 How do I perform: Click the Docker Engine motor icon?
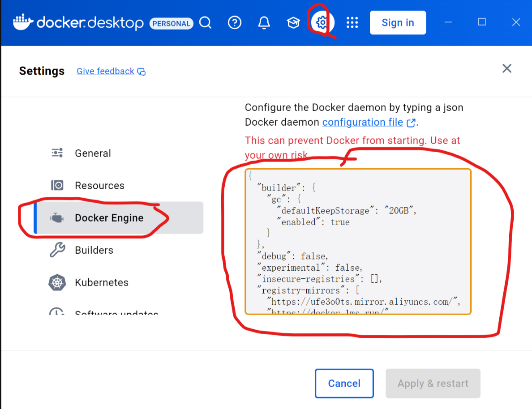click(x=57, y=218)
